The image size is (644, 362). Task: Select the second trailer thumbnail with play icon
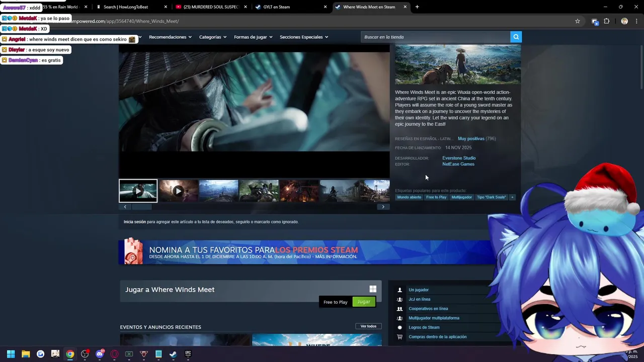tap(178, 191)
